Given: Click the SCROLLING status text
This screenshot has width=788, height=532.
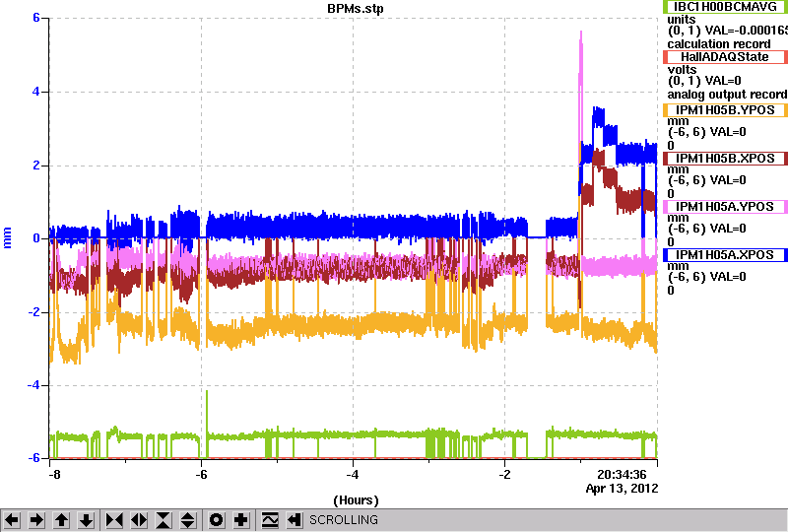Looking at the screenshot, I should coord(344,520).
